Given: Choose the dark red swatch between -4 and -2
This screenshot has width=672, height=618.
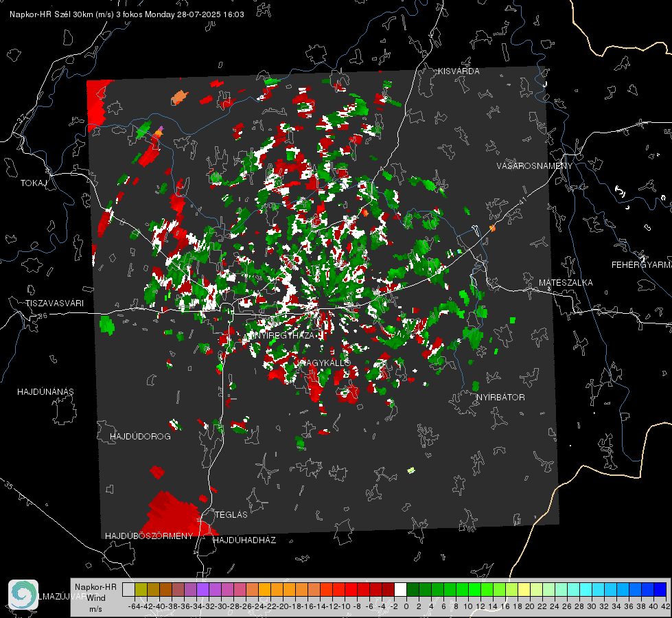Looking at the screenshot, I should point(388,589).
